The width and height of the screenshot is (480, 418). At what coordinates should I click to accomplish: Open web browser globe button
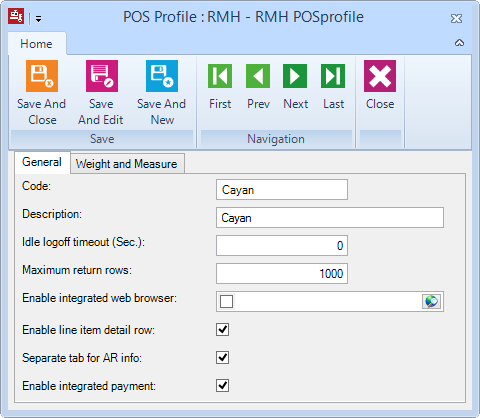[x=431, y=301]
